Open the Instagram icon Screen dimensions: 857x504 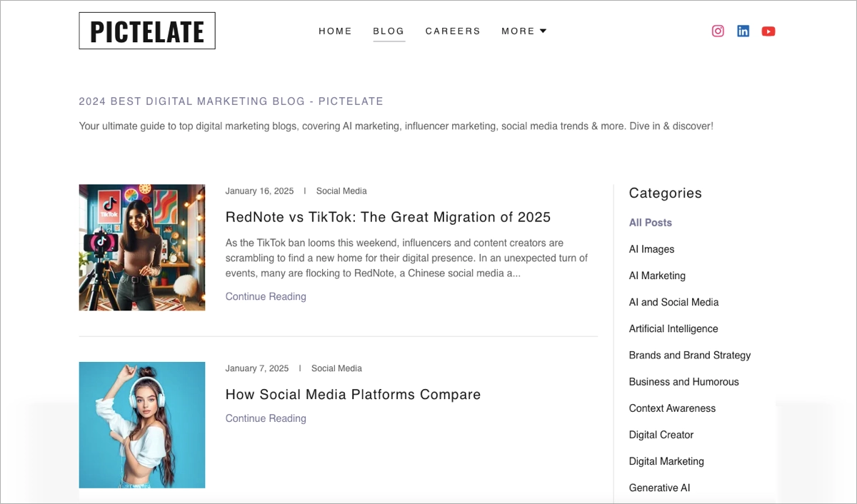[717, 31]
